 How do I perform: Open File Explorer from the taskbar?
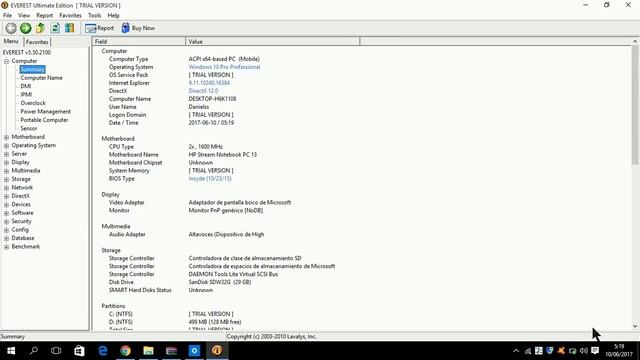[148, 351]
